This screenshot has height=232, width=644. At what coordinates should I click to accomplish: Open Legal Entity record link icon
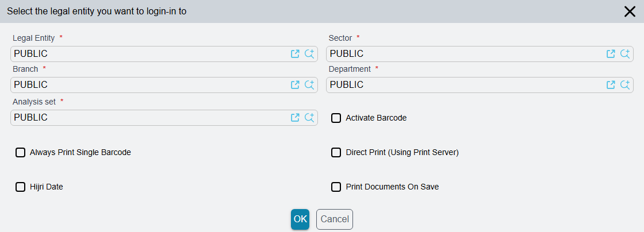pyautogui.click(x=295, y=54)
